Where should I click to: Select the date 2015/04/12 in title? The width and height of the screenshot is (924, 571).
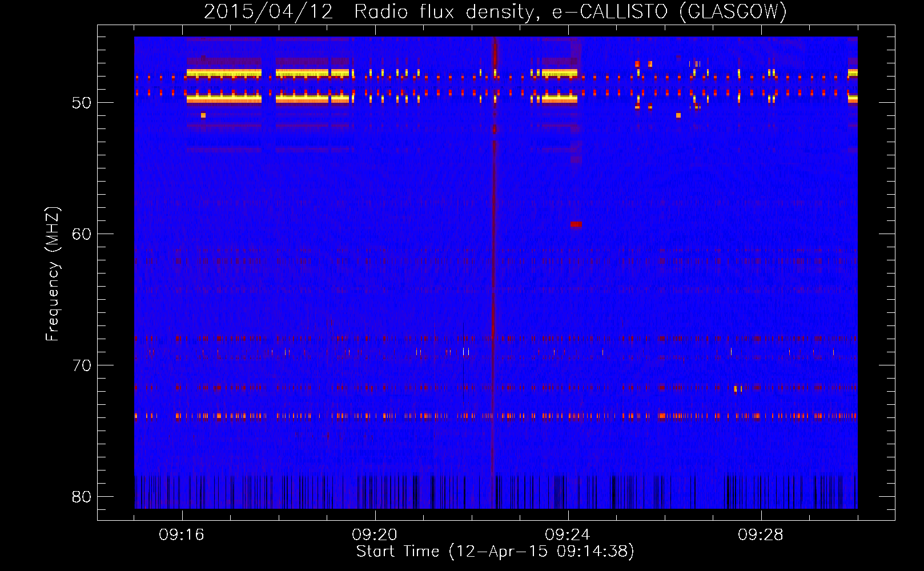(x=268, y=11)
